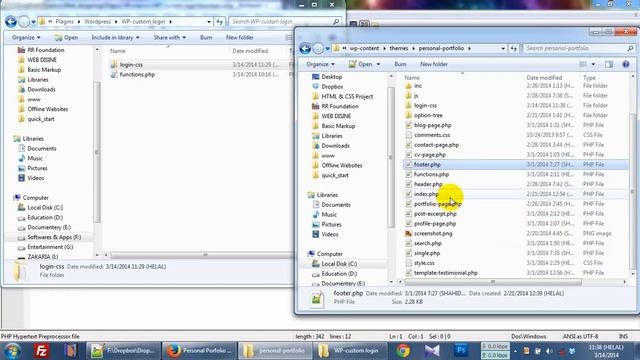The width and height of the screenshot is (640, 360).
Task: Click system clock showing 3/14/2014
Action: 606,351
